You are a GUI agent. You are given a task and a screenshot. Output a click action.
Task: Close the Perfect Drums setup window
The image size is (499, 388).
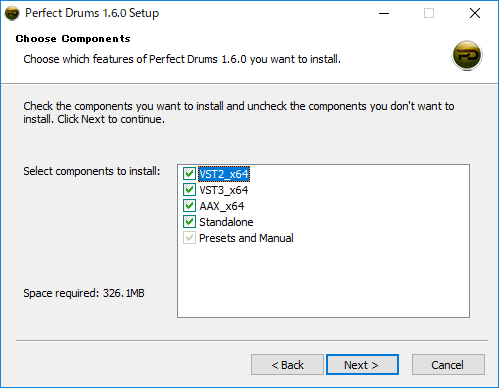click(x=475, y=13)
